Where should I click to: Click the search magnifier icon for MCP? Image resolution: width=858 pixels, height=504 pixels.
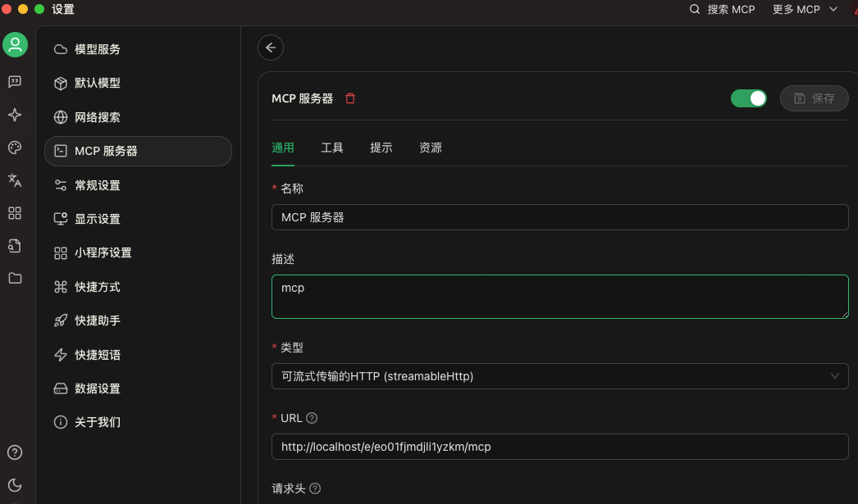click(695, 9)
